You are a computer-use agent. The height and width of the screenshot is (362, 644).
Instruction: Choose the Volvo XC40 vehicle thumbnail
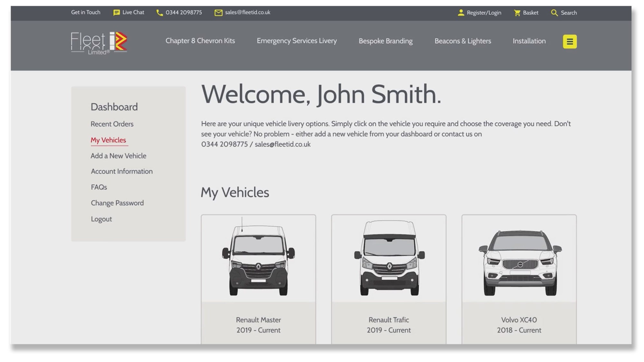519,263
